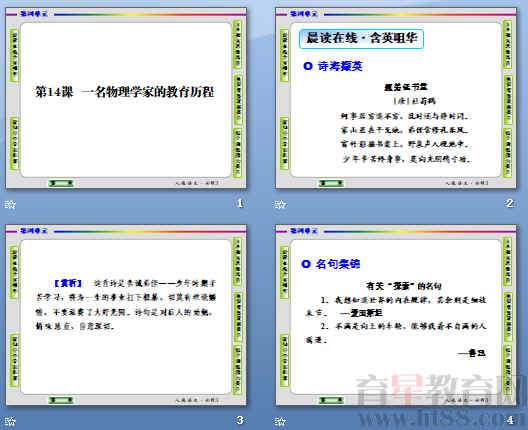Click the poem title above 杜荀鹤 on slide 2

click(406, 87)
